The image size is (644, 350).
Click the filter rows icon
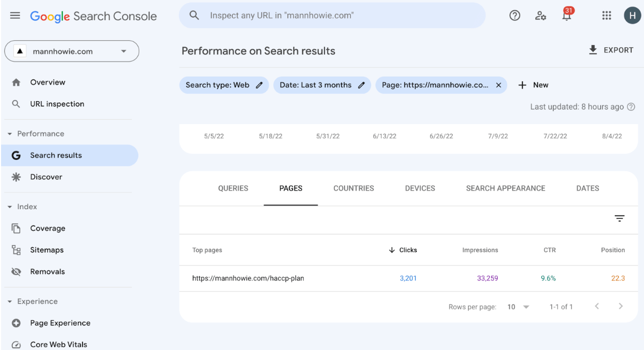(x=619, y=218)
